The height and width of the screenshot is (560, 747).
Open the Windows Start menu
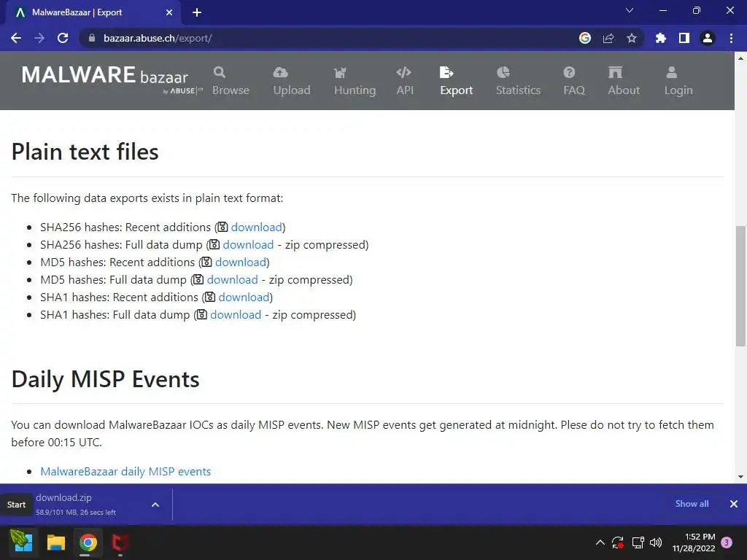pyautogui.click(x=22, y=542)
